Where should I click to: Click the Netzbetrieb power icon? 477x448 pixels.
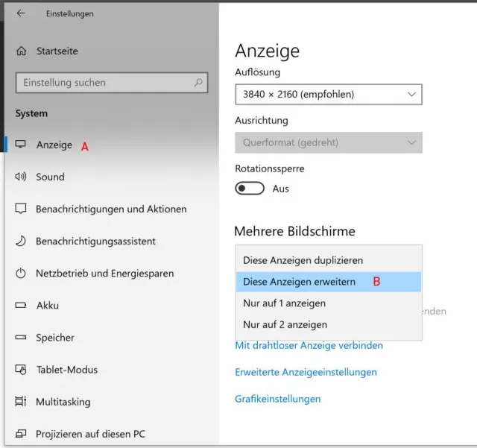(21, 274)
